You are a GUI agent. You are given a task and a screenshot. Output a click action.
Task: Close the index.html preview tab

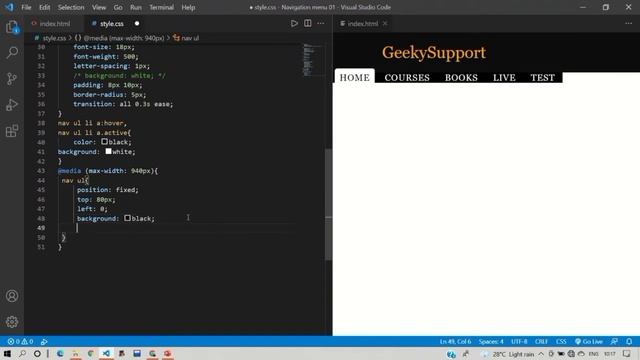click(x=385, y=23)
